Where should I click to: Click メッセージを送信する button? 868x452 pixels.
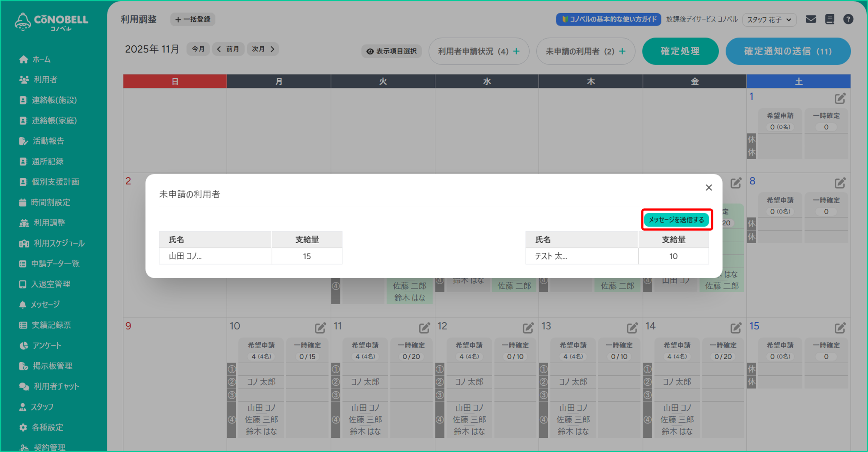[x=676, y=220]
